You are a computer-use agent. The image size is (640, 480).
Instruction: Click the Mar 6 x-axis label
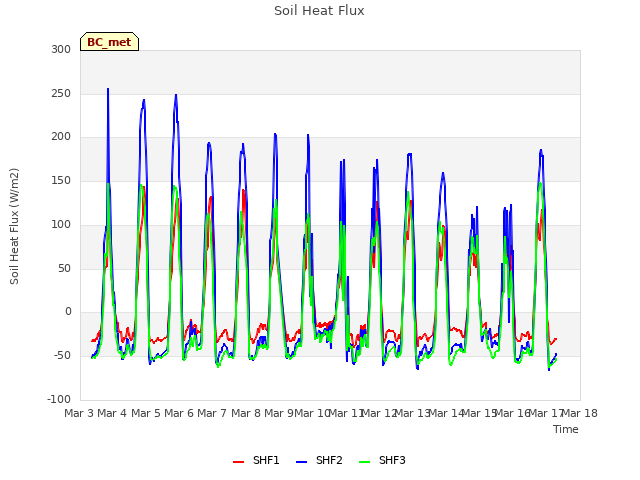179,413
